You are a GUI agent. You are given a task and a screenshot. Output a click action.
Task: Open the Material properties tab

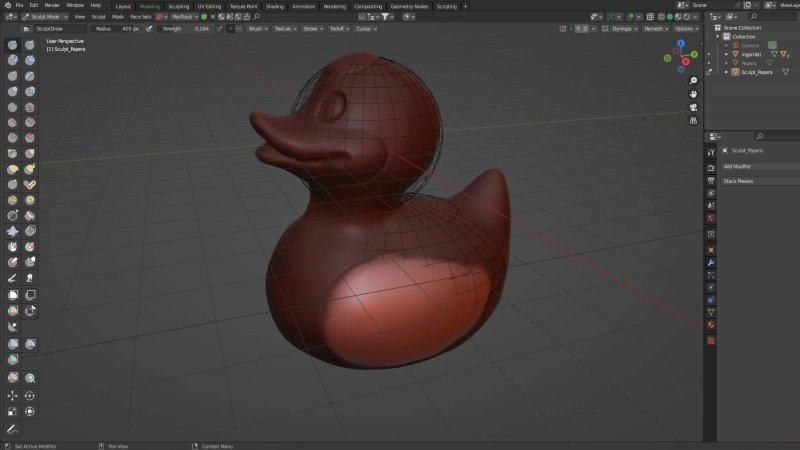[711, 325]
